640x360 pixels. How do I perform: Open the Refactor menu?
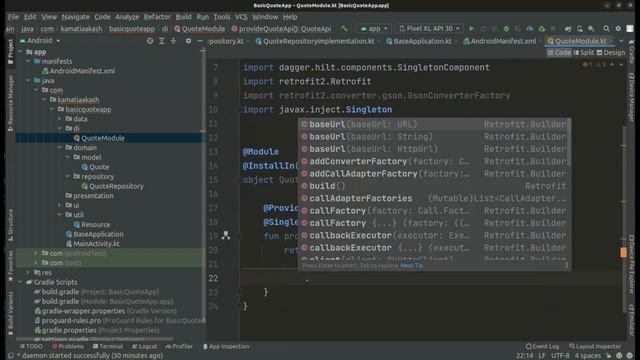157,17
